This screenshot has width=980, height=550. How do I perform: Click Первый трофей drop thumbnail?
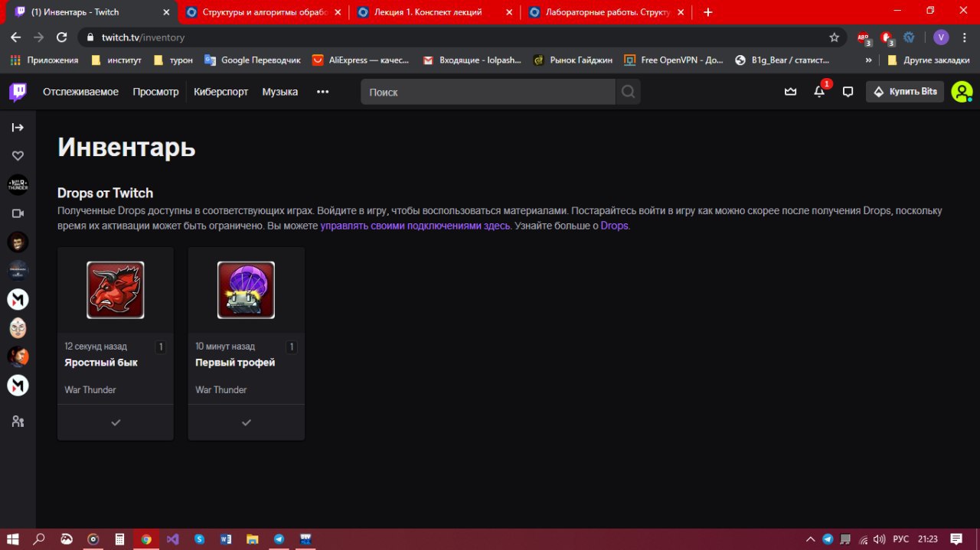[x=247, y=290]
